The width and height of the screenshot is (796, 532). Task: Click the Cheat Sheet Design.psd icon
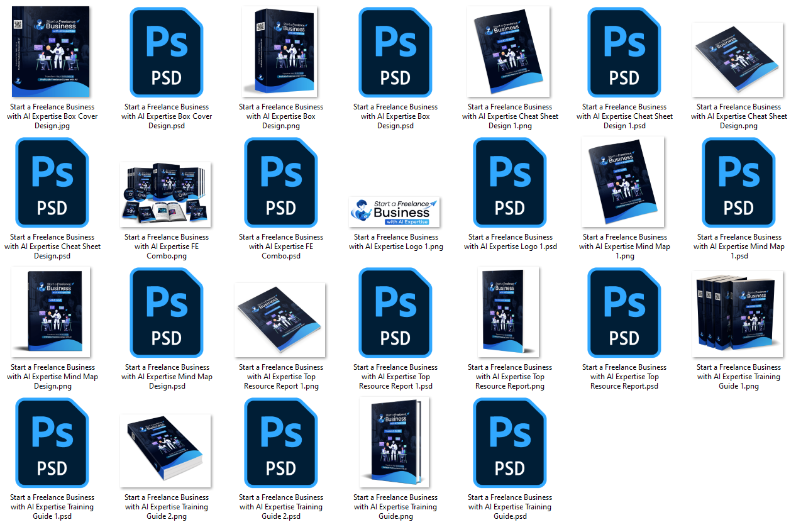pos(52,182)
